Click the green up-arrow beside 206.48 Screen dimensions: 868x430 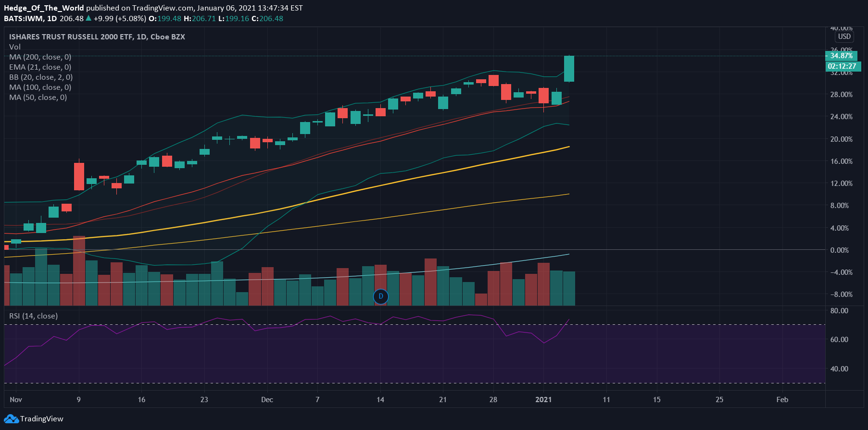pyautogui.click(x=88, y=18)
